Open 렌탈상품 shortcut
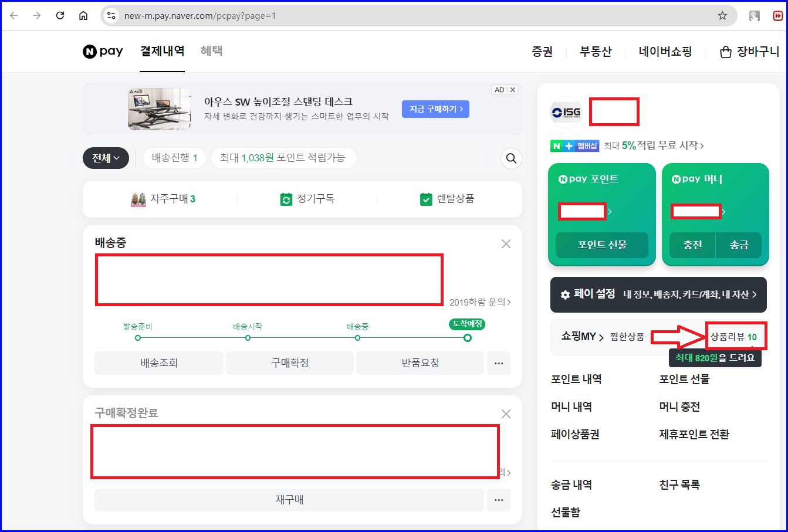Image resolution: width=788 pixels, height=532 pixels. (x=447, y=199)
